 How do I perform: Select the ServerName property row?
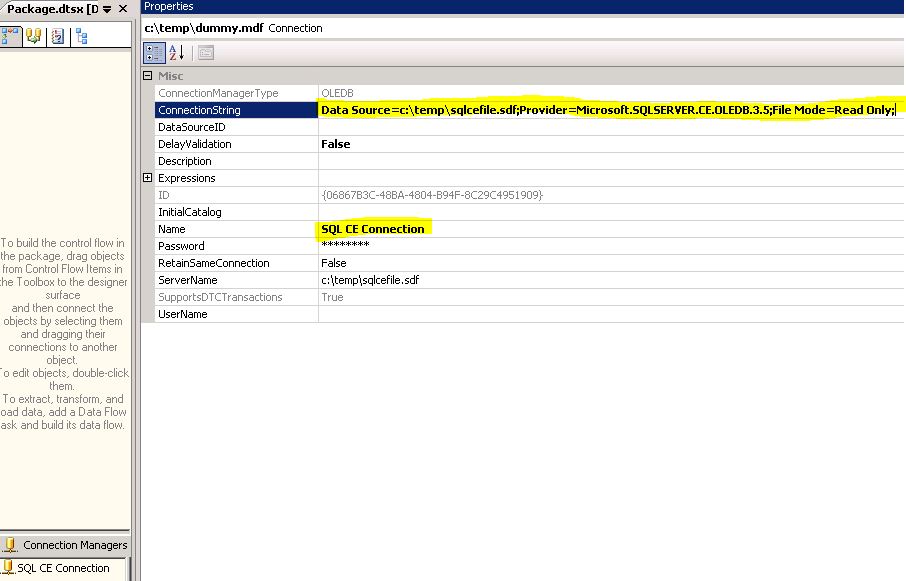click(230, 280)
